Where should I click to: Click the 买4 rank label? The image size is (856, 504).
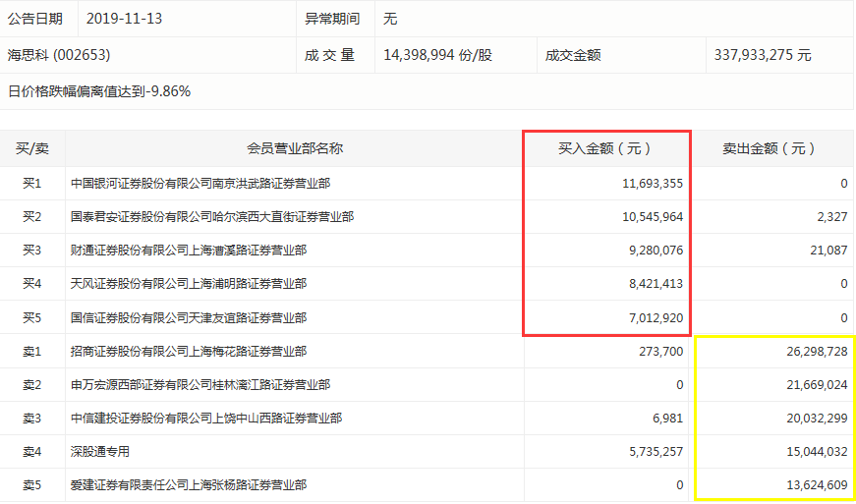click(31, 284)
